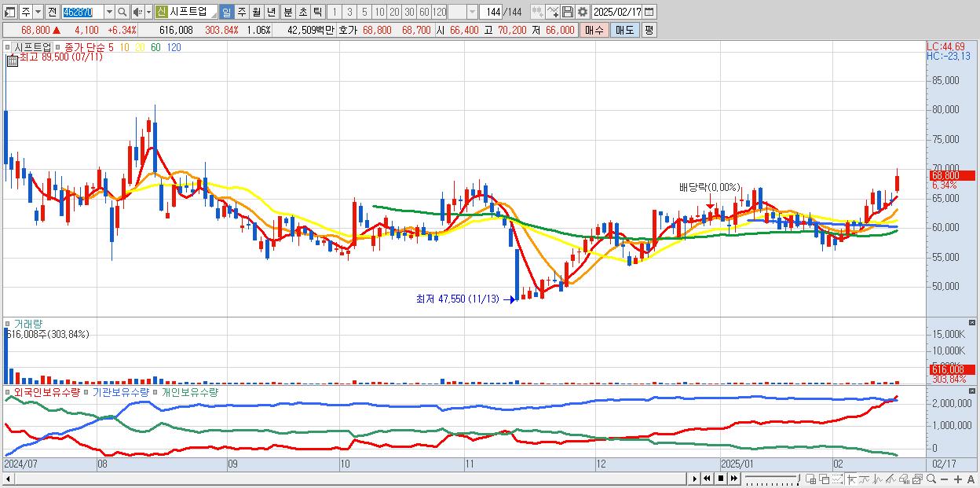The height and width of the screenshot is (488, 980).
Task: Click the rewind button in playback controls
Action: pyautogui.click(x=708, y=479)
